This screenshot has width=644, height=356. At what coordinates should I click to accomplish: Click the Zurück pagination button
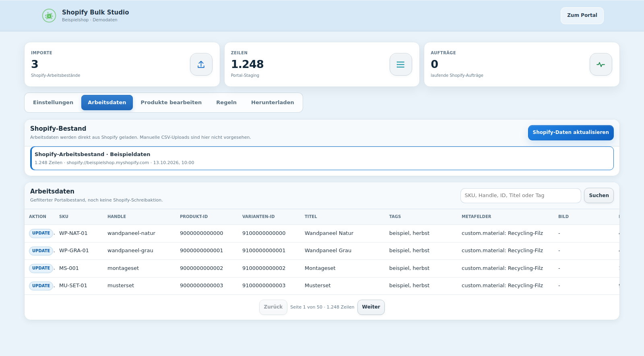point(273,307)
